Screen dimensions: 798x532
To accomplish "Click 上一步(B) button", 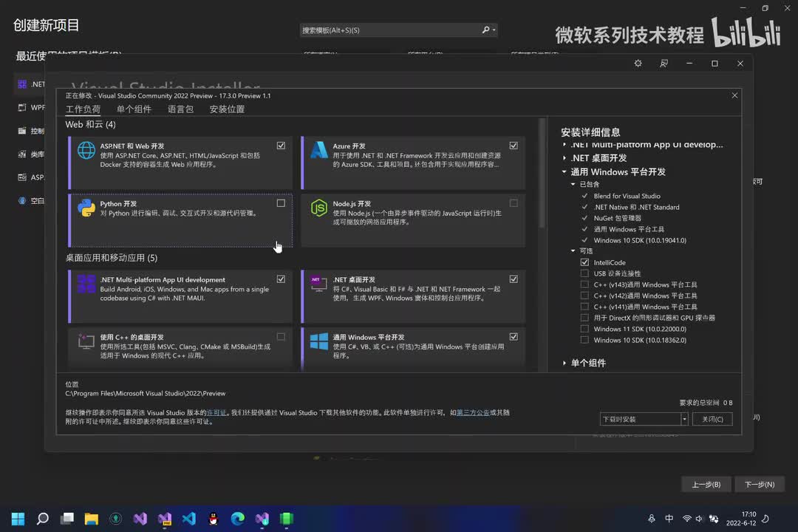I will click(706, 484).
